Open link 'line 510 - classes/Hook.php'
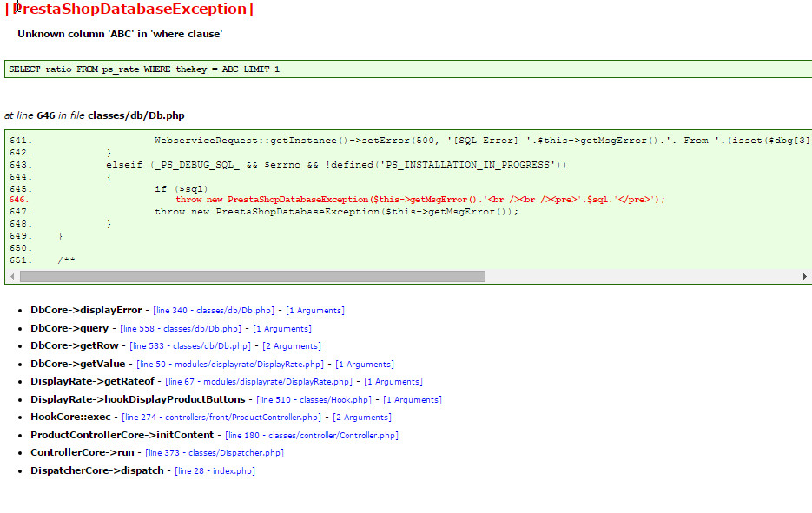Screen dimensions: 812x513 314,400
